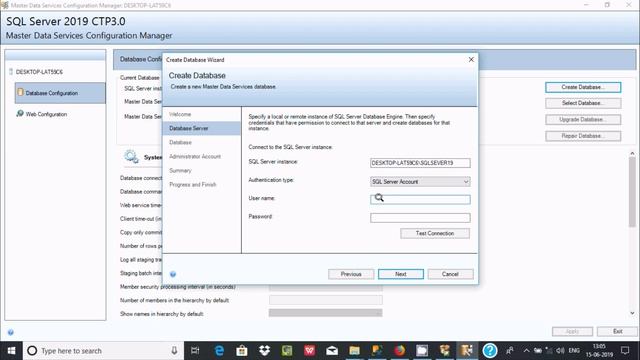Open Task View on the taskbar

tap(195, 351)
